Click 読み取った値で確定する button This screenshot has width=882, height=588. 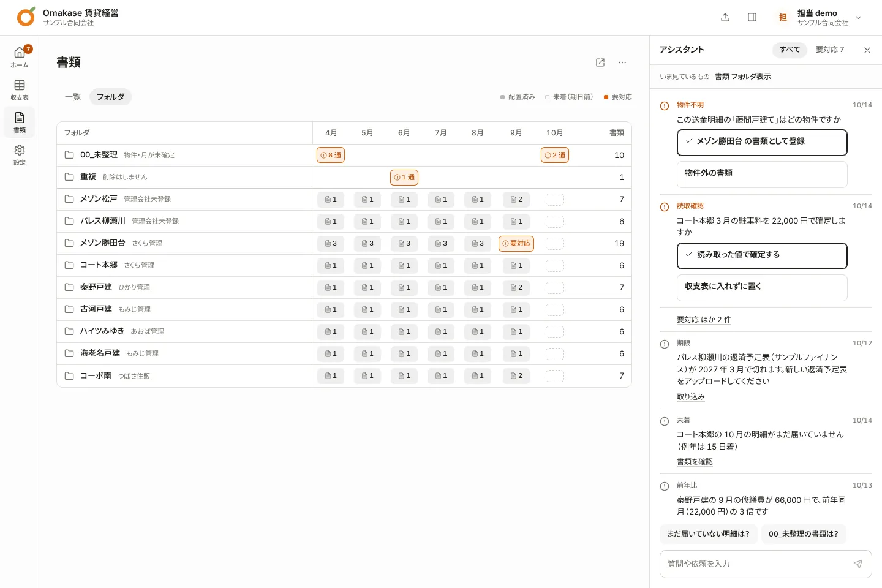pyautogui.click(x=762, y=256)
